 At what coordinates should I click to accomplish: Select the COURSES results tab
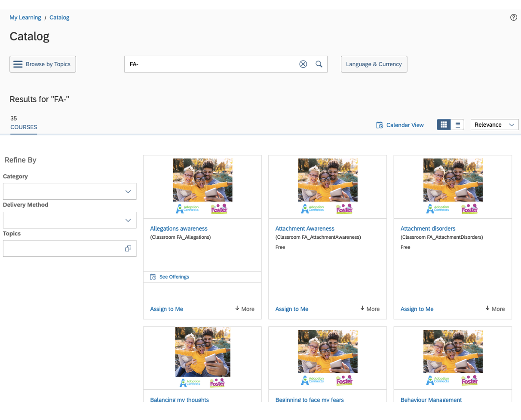(x=24, y=127)
